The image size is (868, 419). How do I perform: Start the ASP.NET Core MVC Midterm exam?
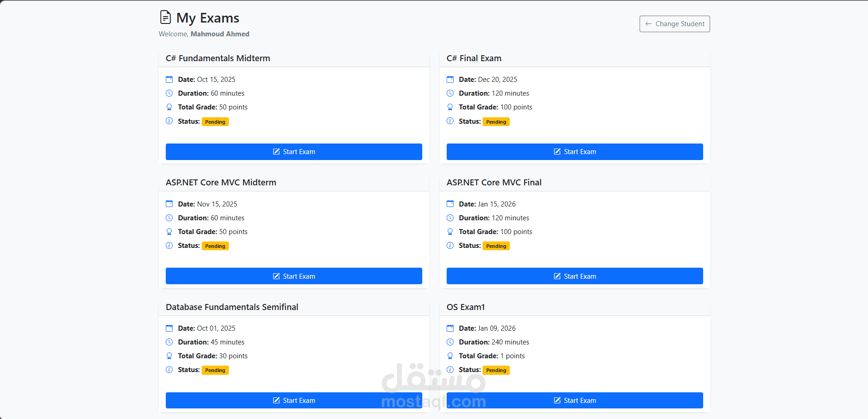click(294, 276)
